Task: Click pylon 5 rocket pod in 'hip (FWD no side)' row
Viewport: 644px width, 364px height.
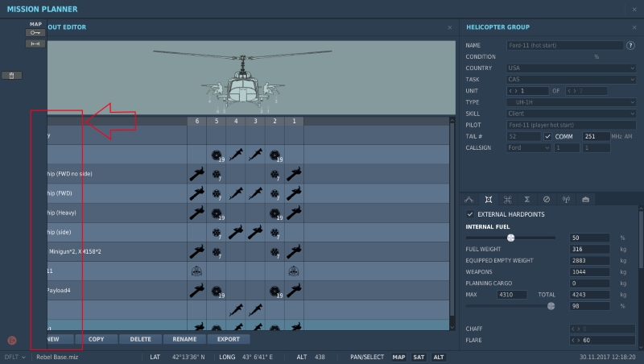Action: tap(217, 175)
